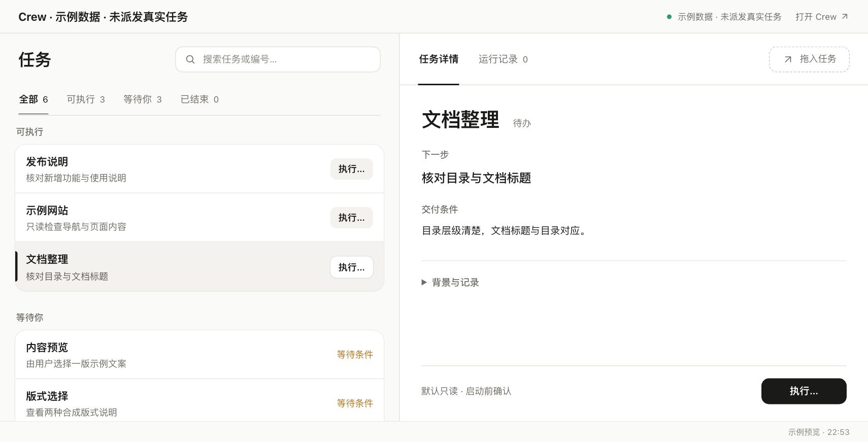Screen dimensions: 868x442
Task: Click the 核对目录与文档标题 heading in detail panel
Action: pyautogui.click(x=477, y=178)
